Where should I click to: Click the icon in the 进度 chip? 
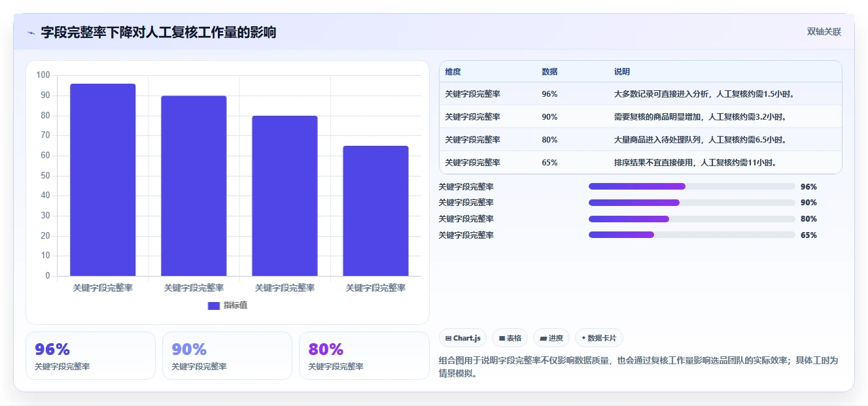(544, 338)
